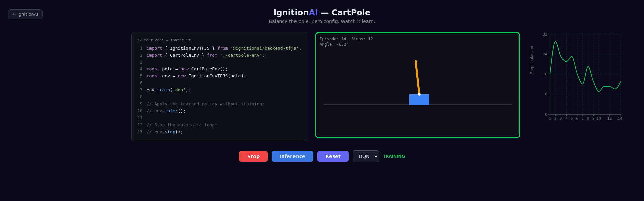This screenshot has height=201, width=644.
Task: Click the commented line "// env.stop();"
Action: point(165,132)
